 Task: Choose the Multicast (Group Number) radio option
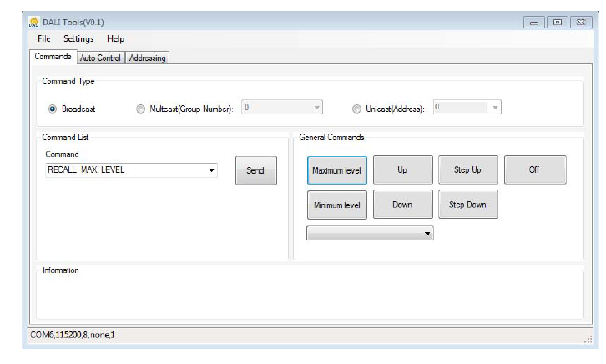140,109
